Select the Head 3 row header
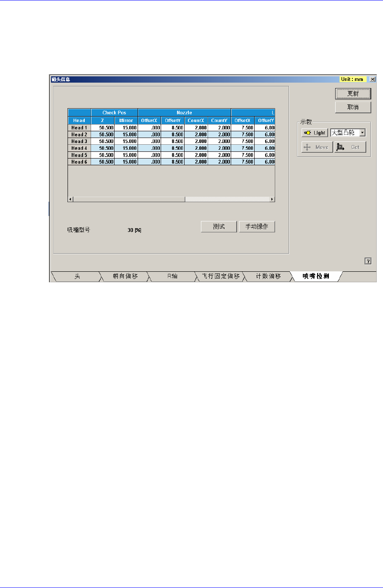Viewport: 383px width, 588px height. click(x=79, y=141)
